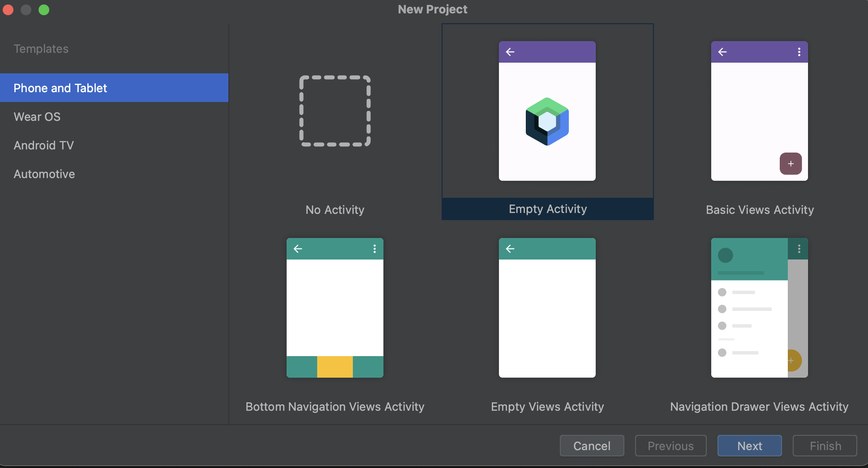Click the No Activity label
868x468 pixels.
[x=335, y=210]
